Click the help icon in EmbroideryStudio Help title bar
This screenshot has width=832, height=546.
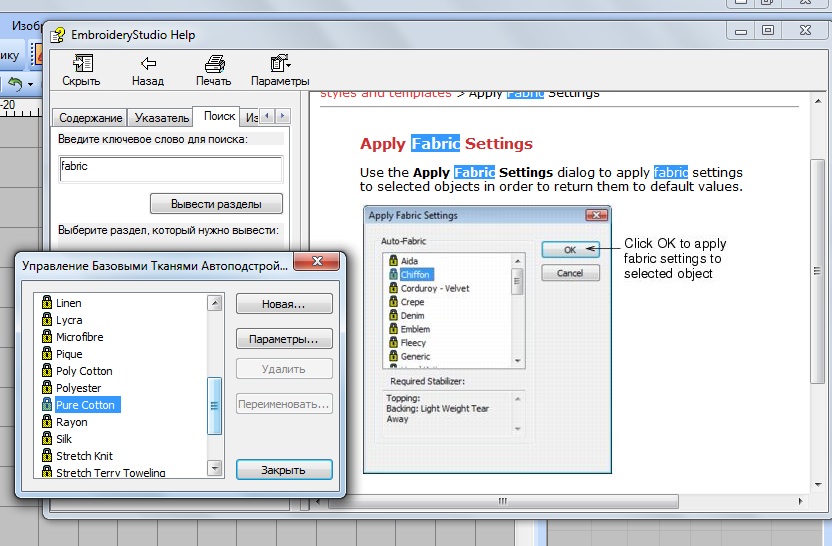(x=58, y=34)
